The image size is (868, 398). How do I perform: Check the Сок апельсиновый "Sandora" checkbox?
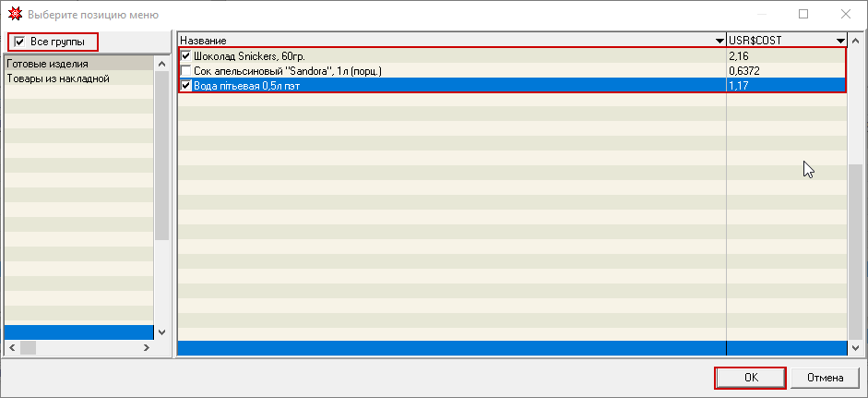coord(186,71)
